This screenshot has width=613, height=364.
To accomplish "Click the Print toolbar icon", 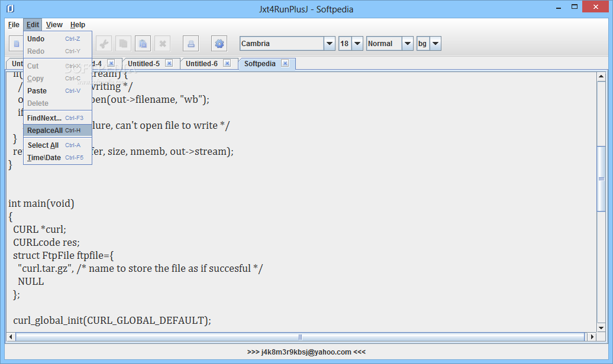I will tap(191, 43).
